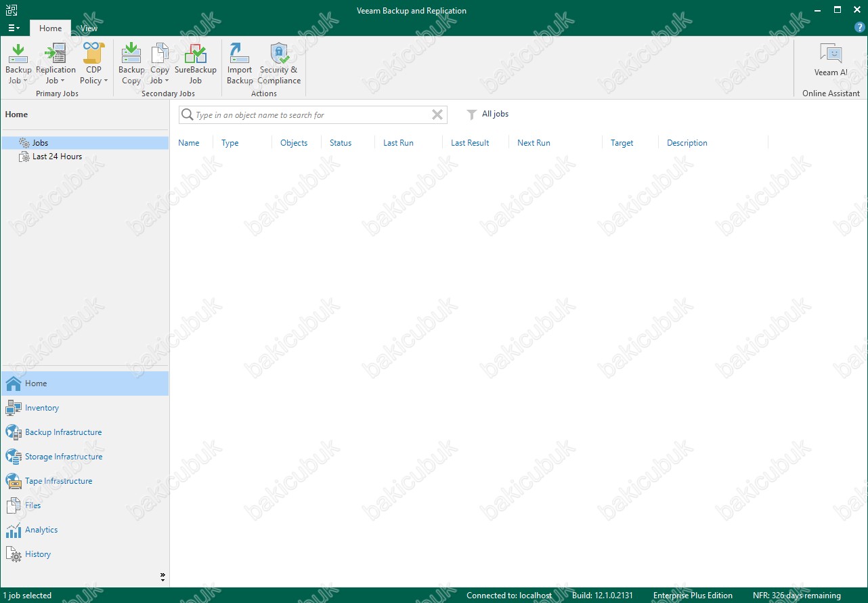Click the Veeam app icon in title bar
The width and height of the screenshot is (868, 603).
[x=12, y=10]
